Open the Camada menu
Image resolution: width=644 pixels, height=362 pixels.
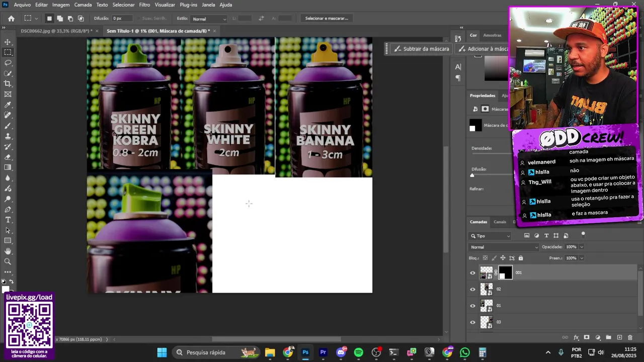[83, 5]
